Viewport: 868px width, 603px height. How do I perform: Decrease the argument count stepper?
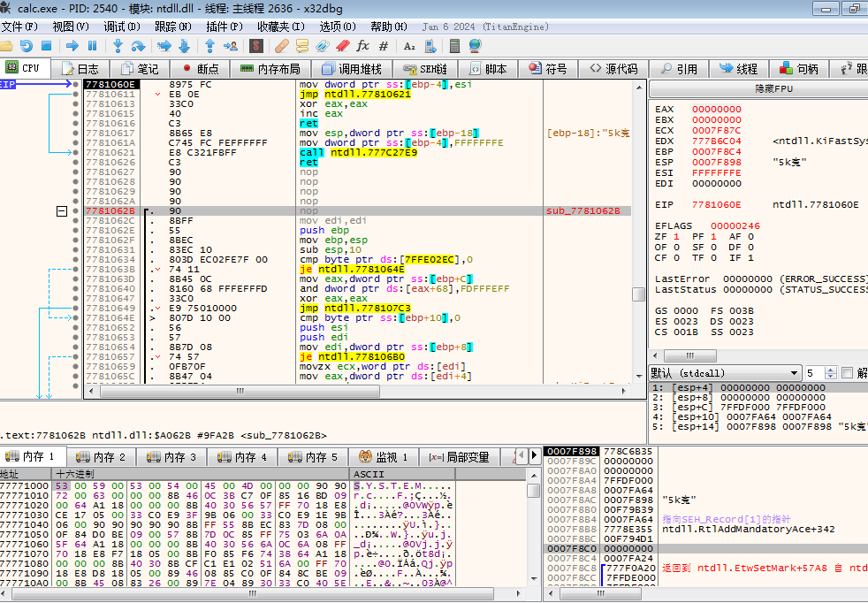coord(830,377)
